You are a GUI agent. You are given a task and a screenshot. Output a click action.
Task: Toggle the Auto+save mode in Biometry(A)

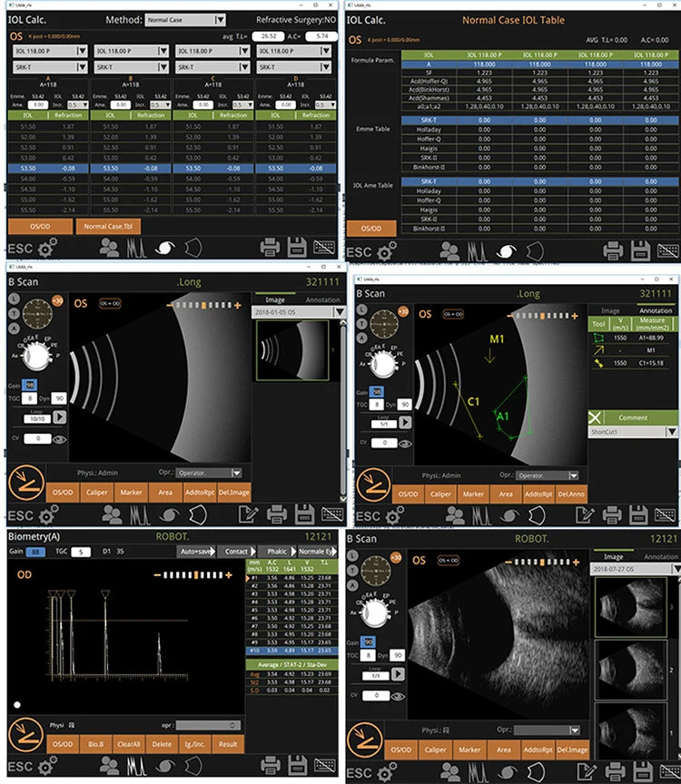197,551
